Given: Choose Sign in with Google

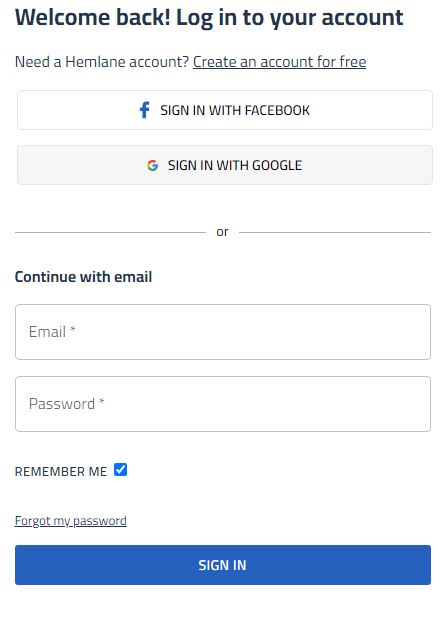Looking at the screenshot, I should click(x=225, y=165).
